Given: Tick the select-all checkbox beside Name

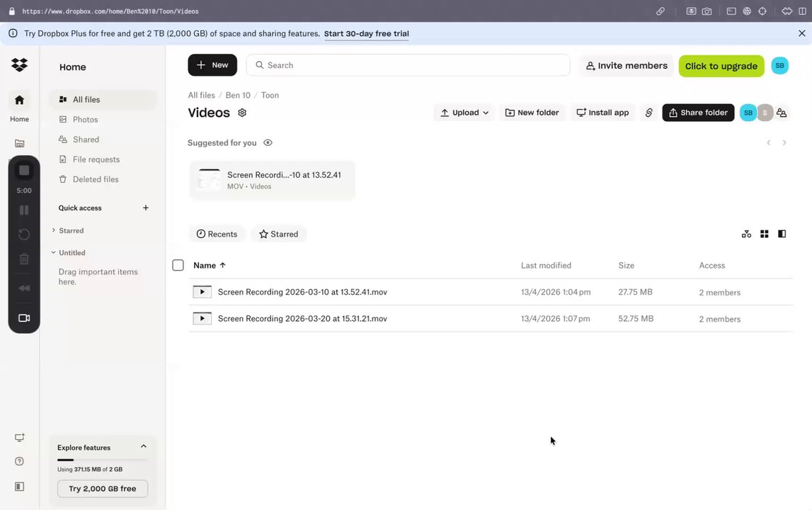Looking at the screenshot, I should [178, 265].
